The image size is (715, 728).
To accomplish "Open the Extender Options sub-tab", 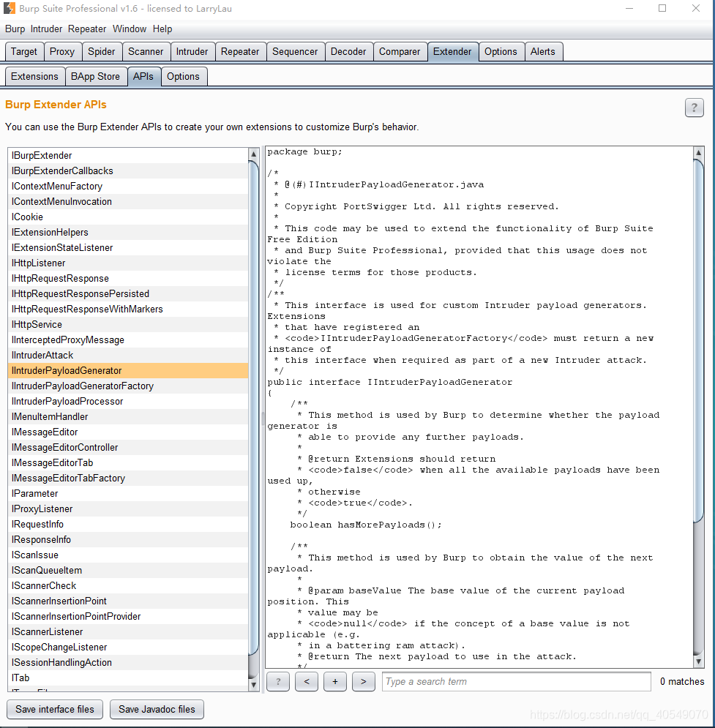I will pos(184,77).
